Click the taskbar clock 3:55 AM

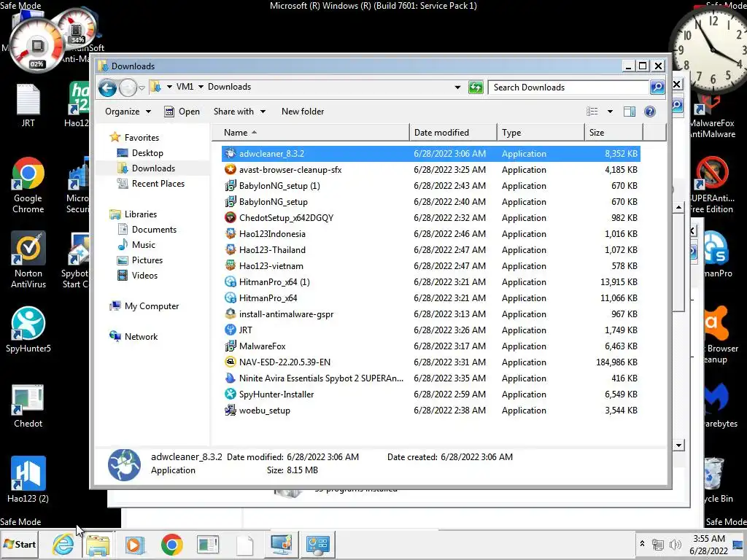(709, 539)
